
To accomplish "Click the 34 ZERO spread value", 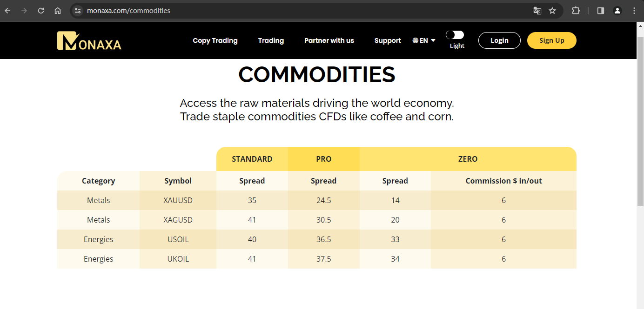I will pyautogui.click(x=395, y=259).
